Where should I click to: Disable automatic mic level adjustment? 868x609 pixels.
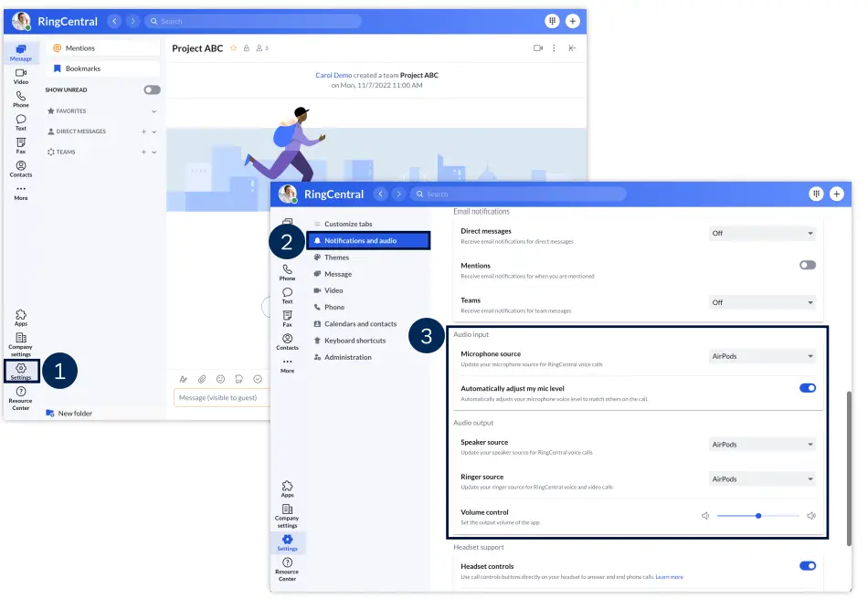(x=807, y=388)
